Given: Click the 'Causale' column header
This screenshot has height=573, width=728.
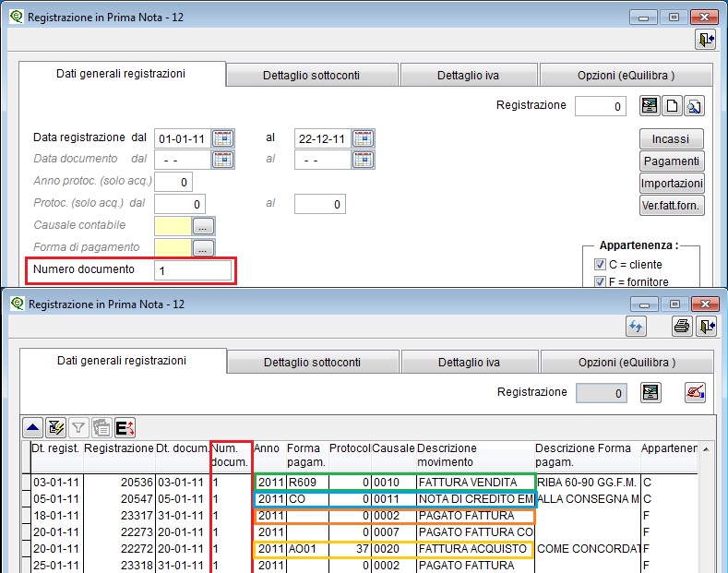Looking at the screenshot, I should click(393, 456).
